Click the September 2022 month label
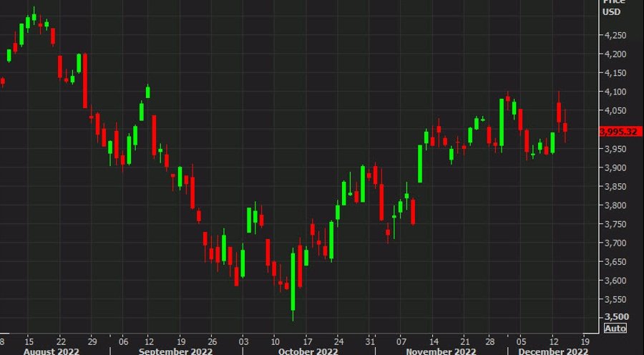 175,351
